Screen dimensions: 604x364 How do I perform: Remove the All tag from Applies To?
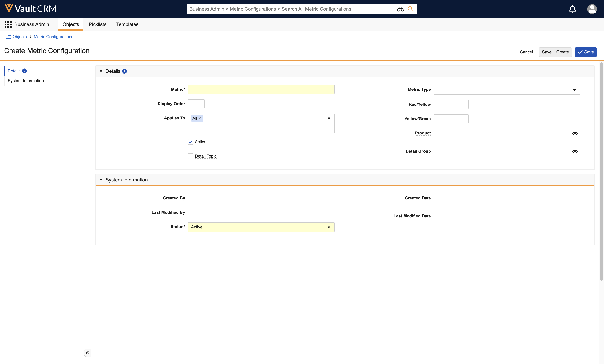click(x=200, y=118)
